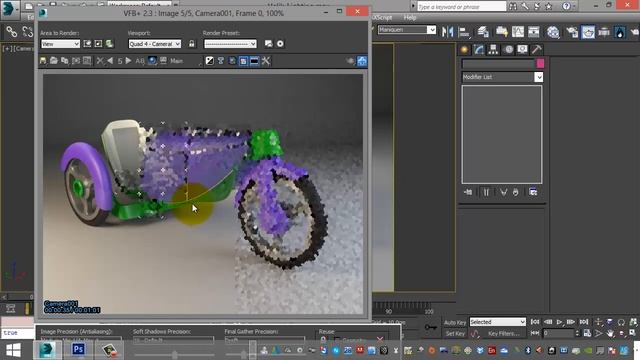Toggle pin stack in modifier panel
This screenshot has width=640, height=360.
tap(468, 192)
